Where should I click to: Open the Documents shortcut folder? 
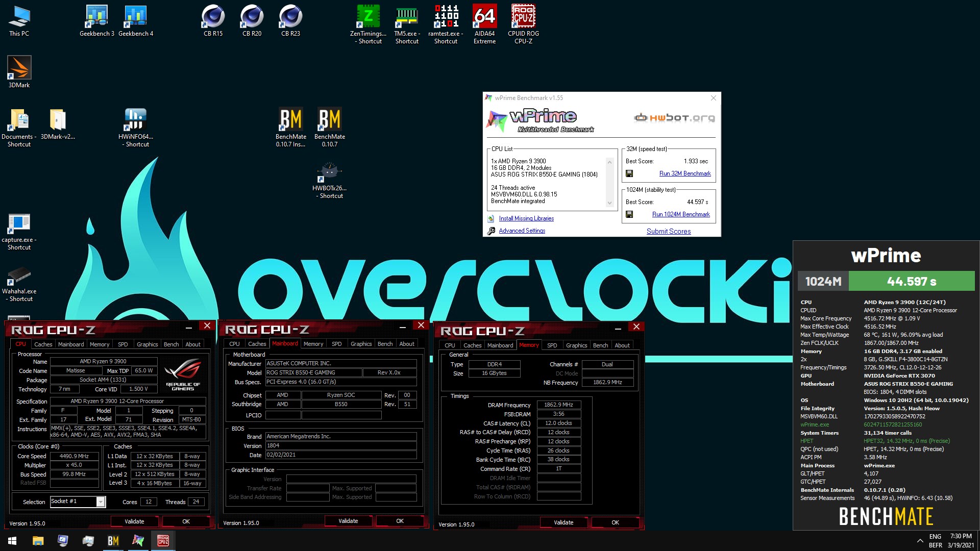click(19, 128)
